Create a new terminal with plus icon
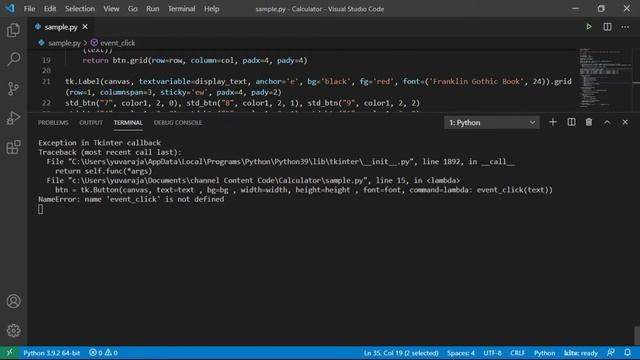The width and height of the screenshot is (640, 360). (x=553, y=122)
